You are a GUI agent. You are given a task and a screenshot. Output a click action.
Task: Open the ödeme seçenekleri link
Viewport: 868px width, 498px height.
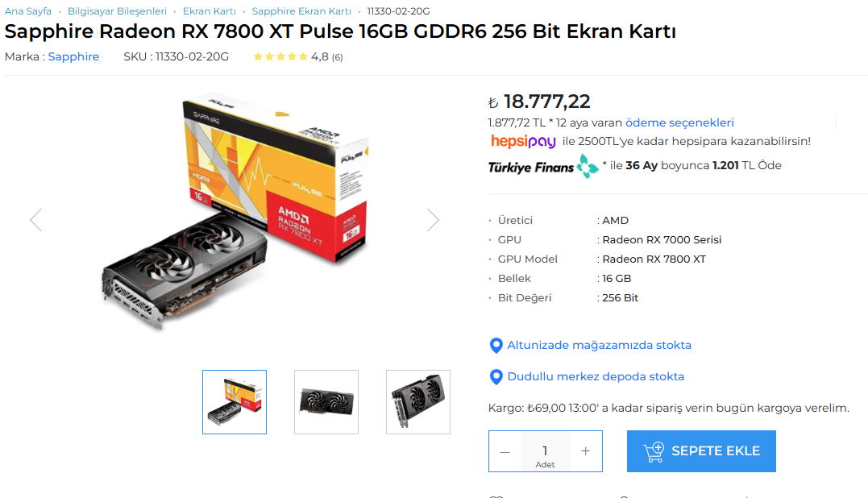click(x=679, y=122)
